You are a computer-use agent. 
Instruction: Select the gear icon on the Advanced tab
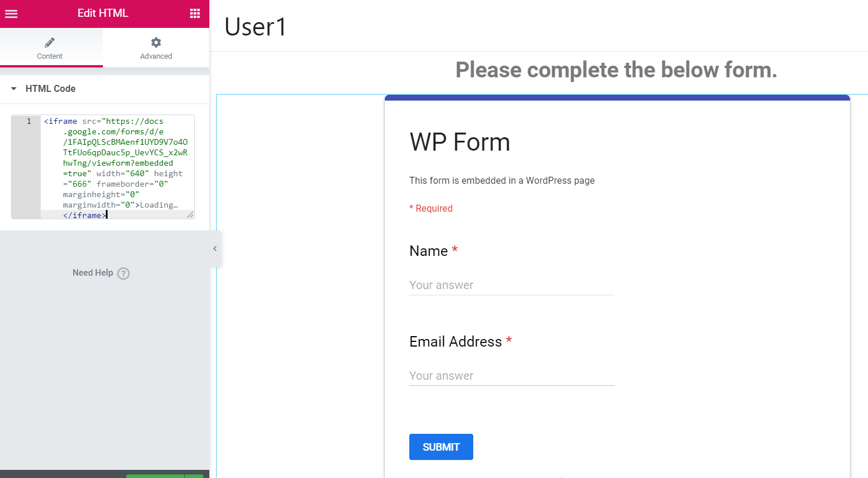click(156, 42)
